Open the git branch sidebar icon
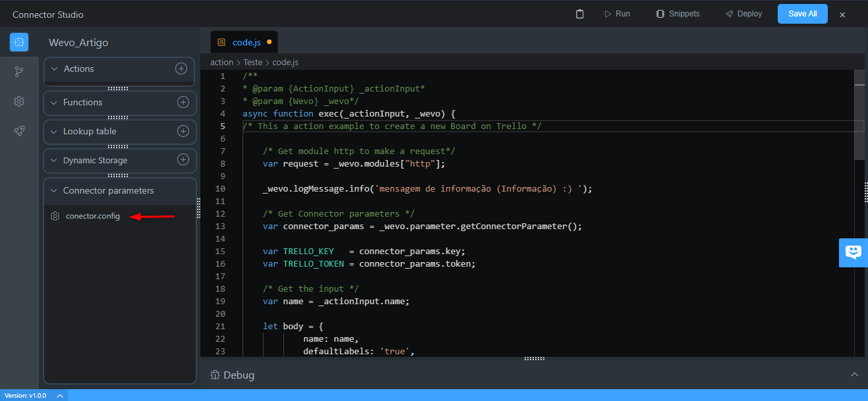Screen dimensions: 868x401 19,72
